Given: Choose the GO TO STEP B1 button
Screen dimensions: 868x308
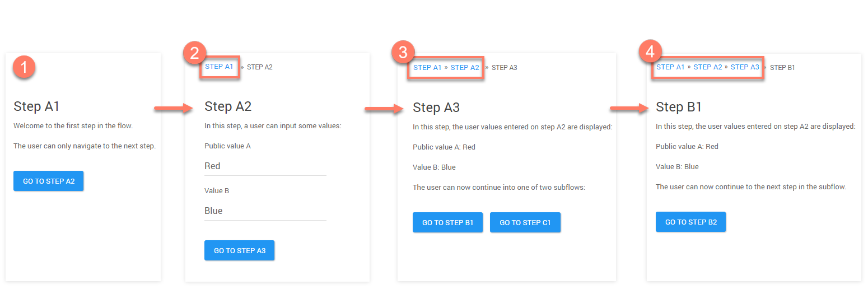Looking at the screenshot, I should point(447,222).
